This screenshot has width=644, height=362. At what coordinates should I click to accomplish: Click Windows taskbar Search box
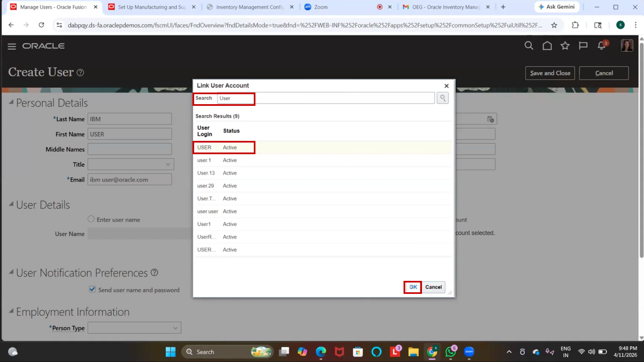(227, 352)
